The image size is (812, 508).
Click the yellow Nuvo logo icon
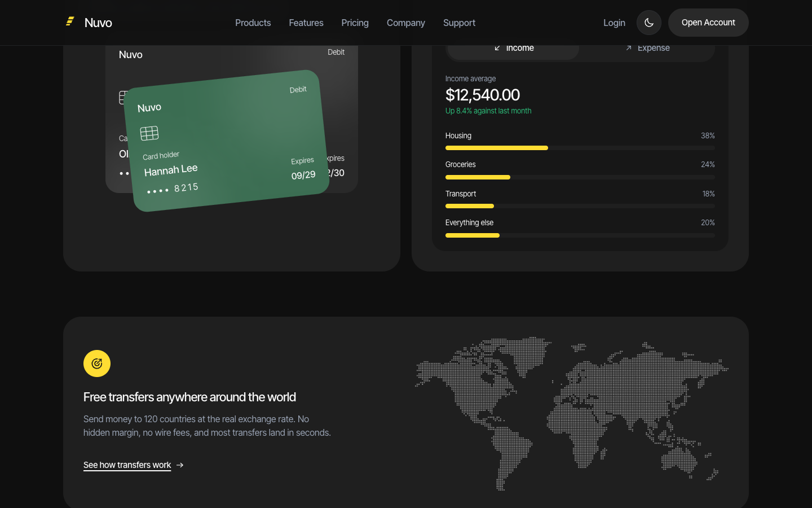pos(70,21)
